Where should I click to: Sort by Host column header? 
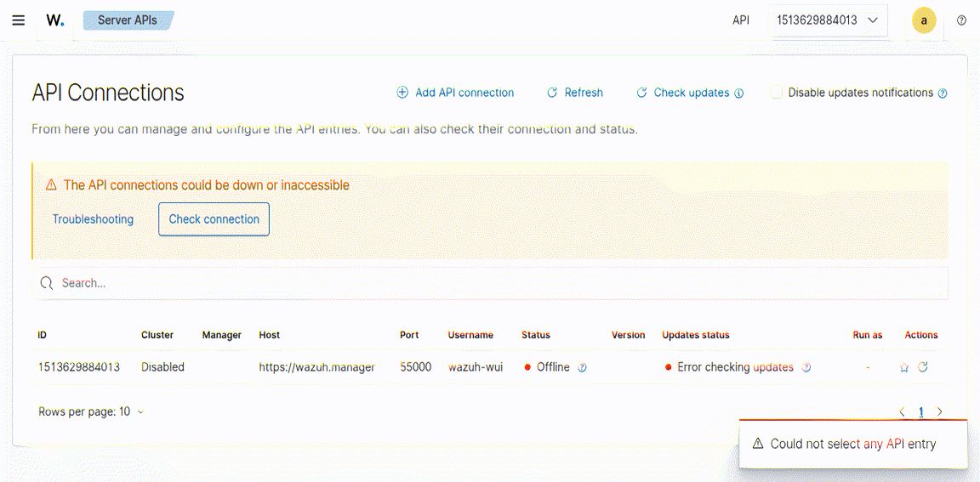pos(270,335)
